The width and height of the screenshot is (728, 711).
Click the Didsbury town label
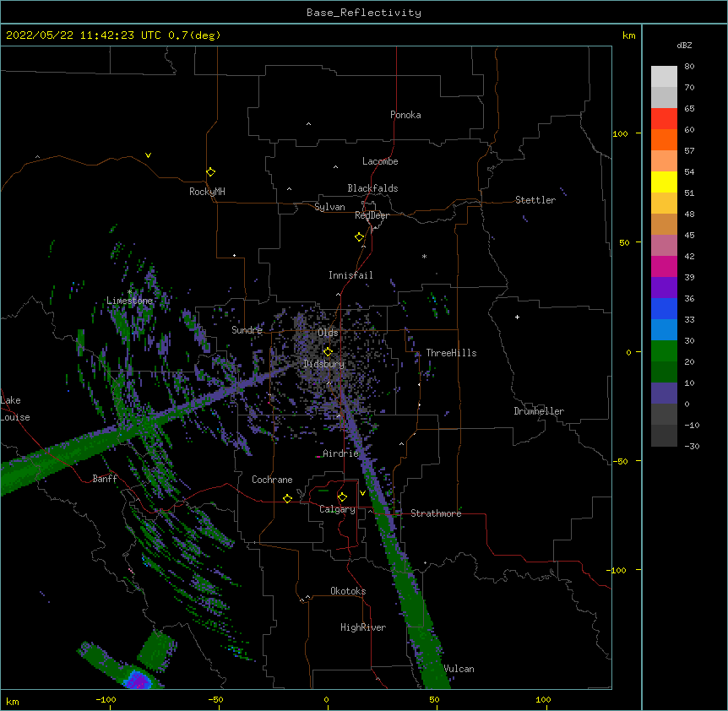click(x=324, y=364)
